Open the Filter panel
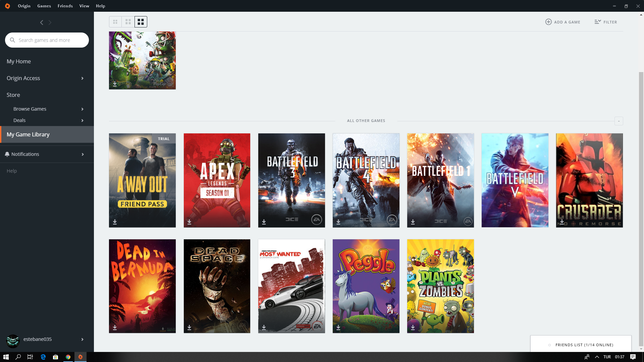The height and width of the screenshot is (362, 644). (x=606, y=22)
